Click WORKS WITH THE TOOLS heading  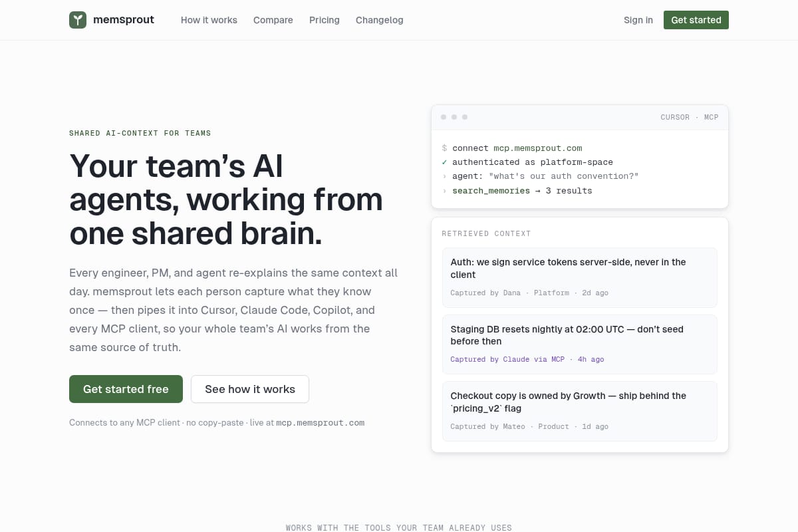coord(399,527)
